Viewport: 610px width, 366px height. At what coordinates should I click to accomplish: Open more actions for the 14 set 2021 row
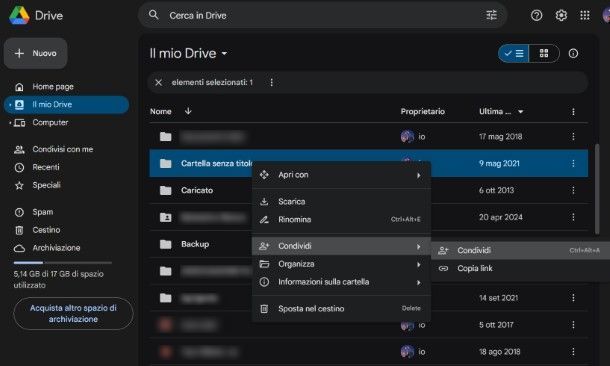tap(573, 298)
